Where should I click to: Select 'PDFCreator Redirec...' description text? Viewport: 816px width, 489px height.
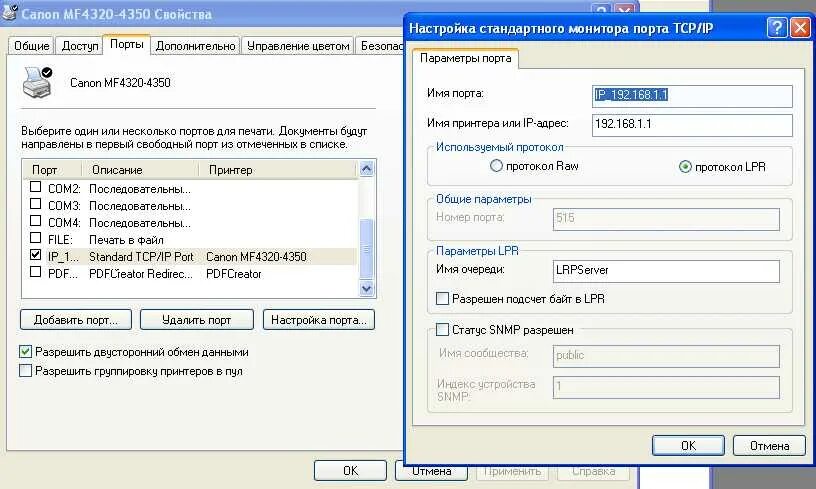141,274
